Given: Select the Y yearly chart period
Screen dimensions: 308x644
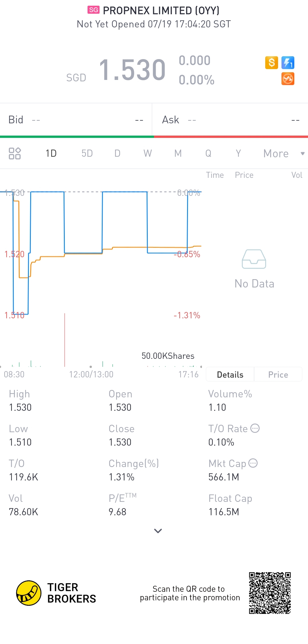Looking at the screenshot, I should click(238, 154).
